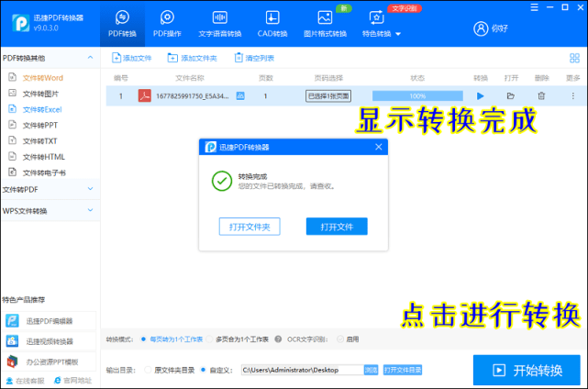Click the 文件名称 column header
The width and height of the screenshot is (588, 389).
click(x=190, y=78)
